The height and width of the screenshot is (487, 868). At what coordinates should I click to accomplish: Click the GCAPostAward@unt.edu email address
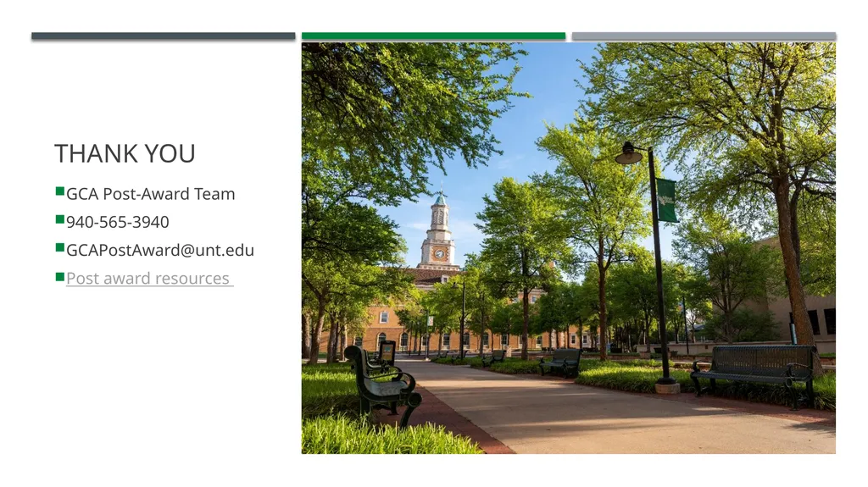click(x=160, y=250)
